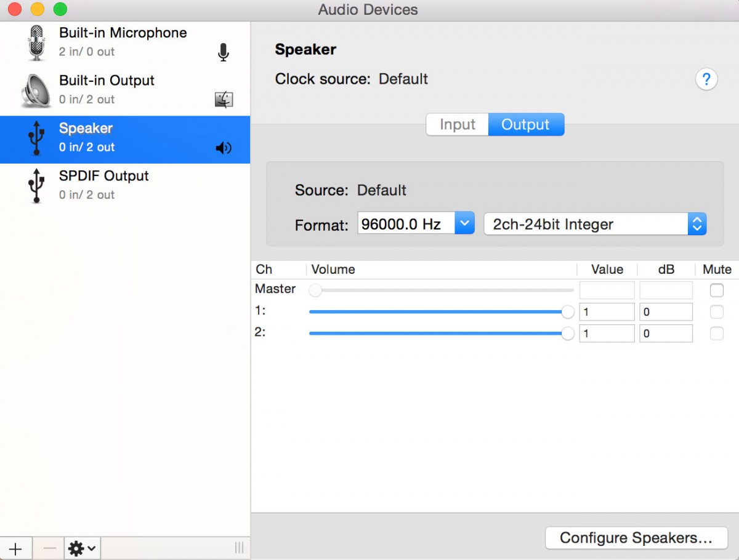Mute channel 1 using its checkbox
Viewport: 739px width, 560px height.
(x=716, y=312)
